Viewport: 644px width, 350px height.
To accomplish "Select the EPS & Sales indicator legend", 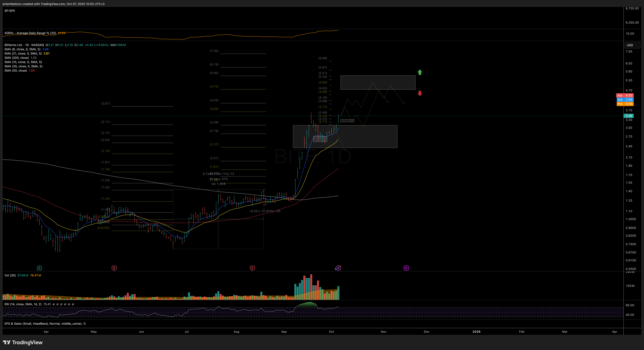I will coord(45,323).
